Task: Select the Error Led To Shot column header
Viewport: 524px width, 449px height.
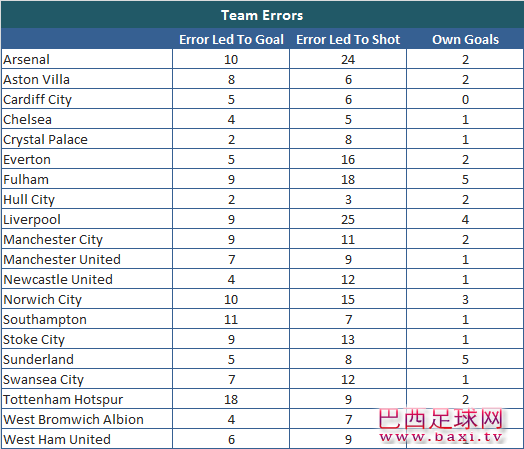Action: [x=348, y=39]
